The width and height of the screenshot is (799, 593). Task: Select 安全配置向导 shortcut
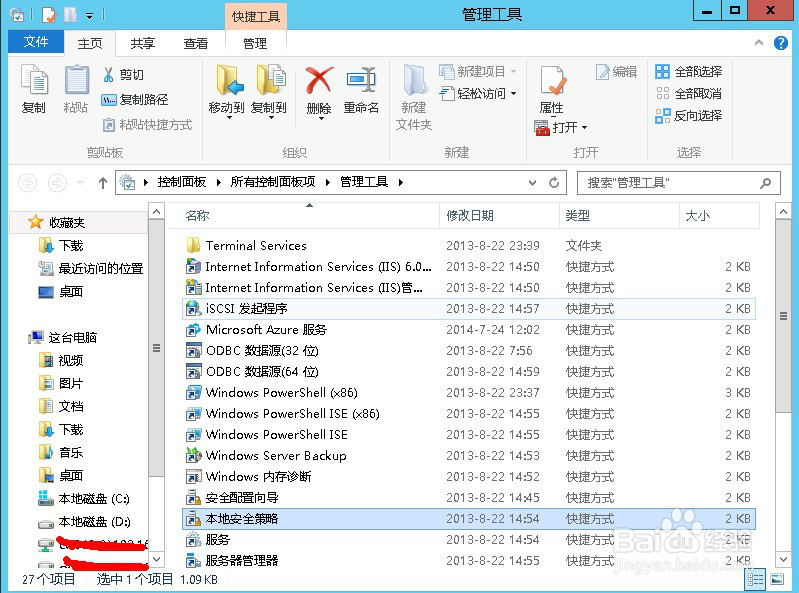click(x=469, y=498)
